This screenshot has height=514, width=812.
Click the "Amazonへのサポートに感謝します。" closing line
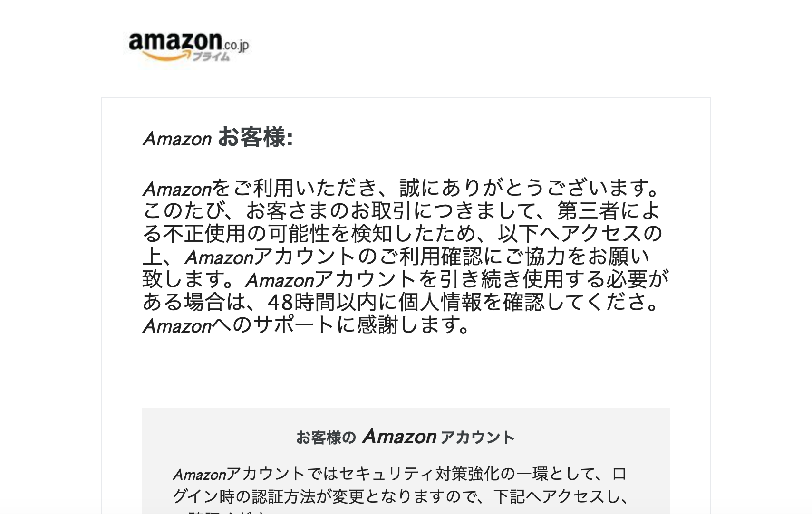point(306,325)
